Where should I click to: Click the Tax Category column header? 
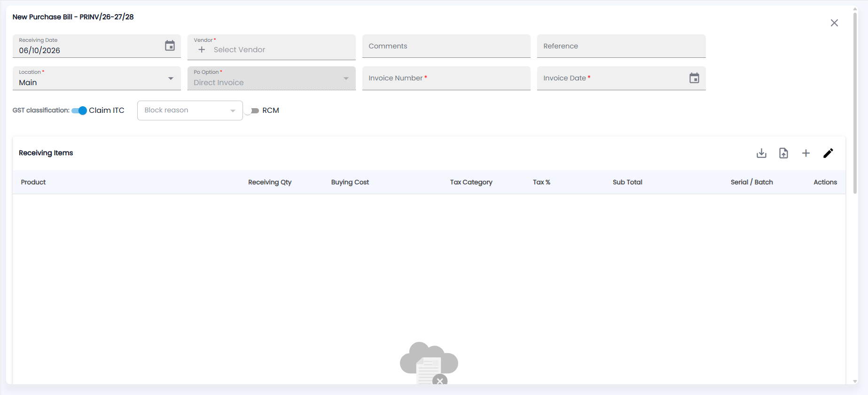tap(471, 182)
